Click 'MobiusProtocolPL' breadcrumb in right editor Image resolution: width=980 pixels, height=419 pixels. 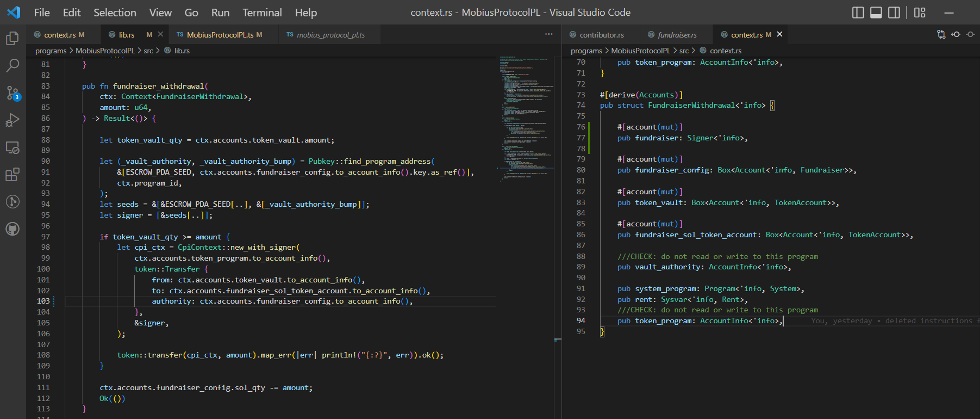640,51
